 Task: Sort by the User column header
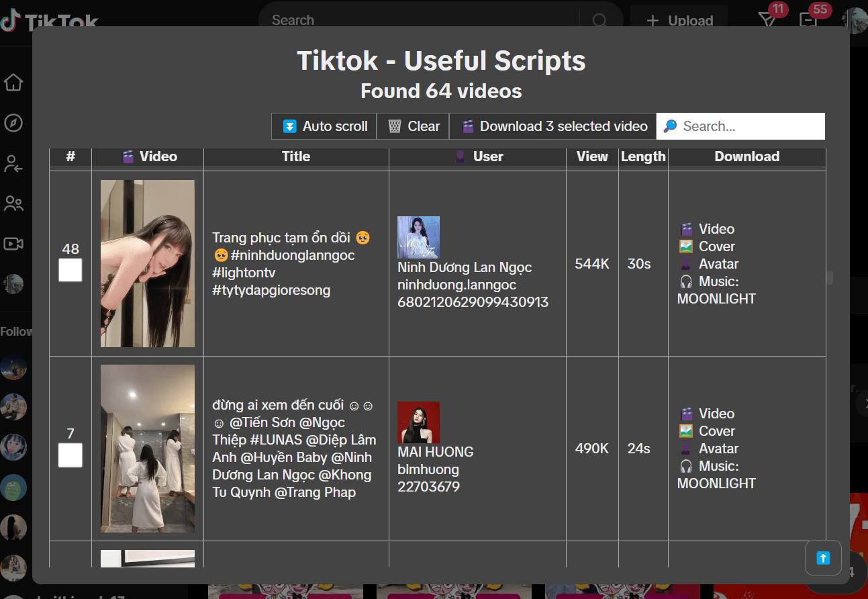pyautogui.click(x=477, y=156)
